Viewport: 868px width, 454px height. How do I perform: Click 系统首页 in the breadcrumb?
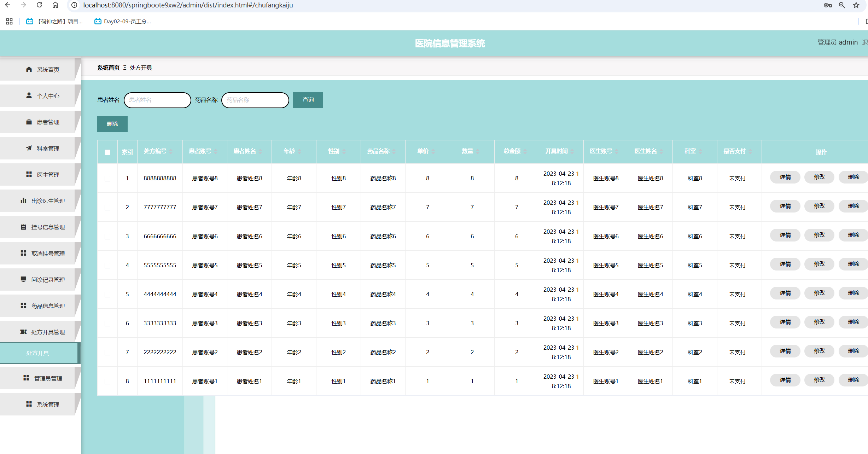pyautogui.click(x=109, y=68)
